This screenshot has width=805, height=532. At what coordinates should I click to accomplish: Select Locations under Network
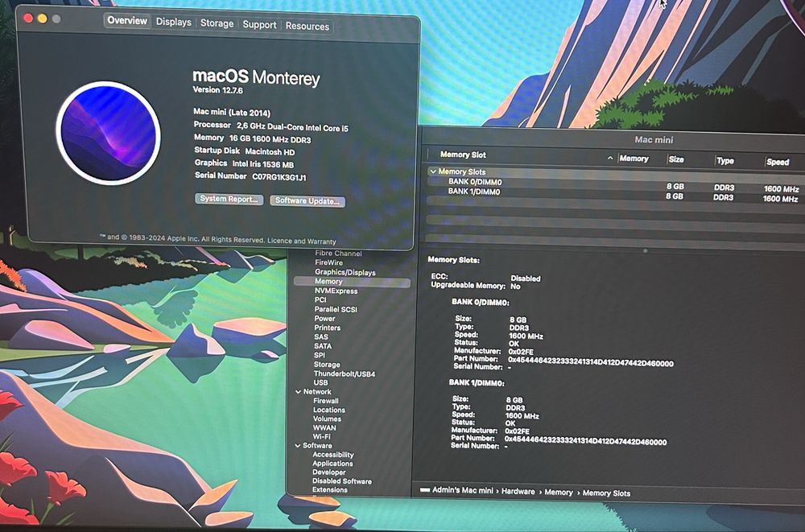click(x=329, y=410)
